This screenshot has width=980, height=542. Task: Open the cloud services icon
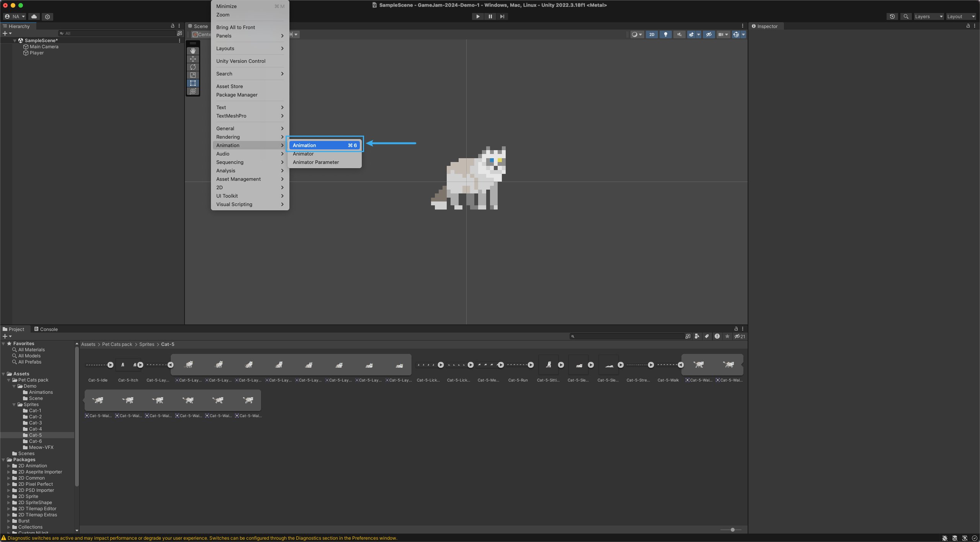coord(34,16)
